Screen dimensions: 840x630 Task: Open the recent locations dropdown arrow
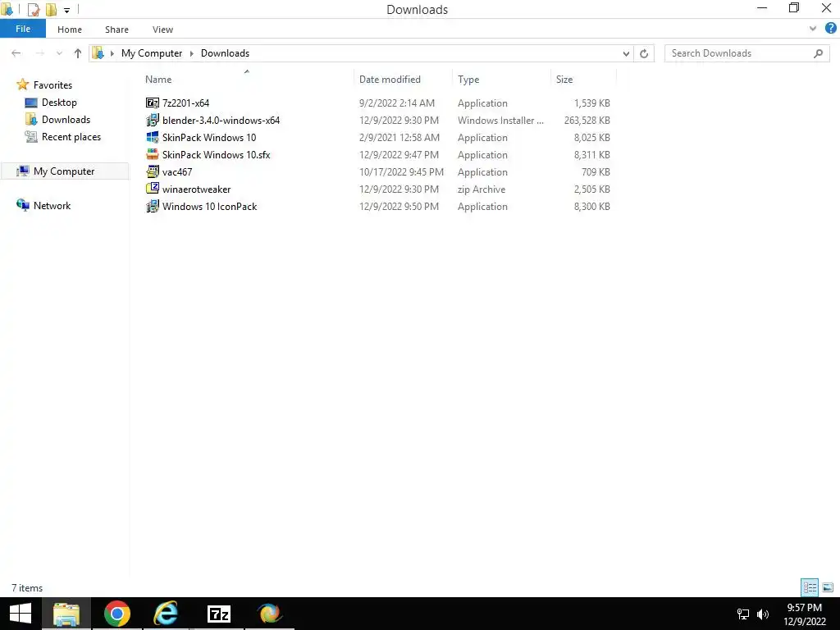coord(59,53)
